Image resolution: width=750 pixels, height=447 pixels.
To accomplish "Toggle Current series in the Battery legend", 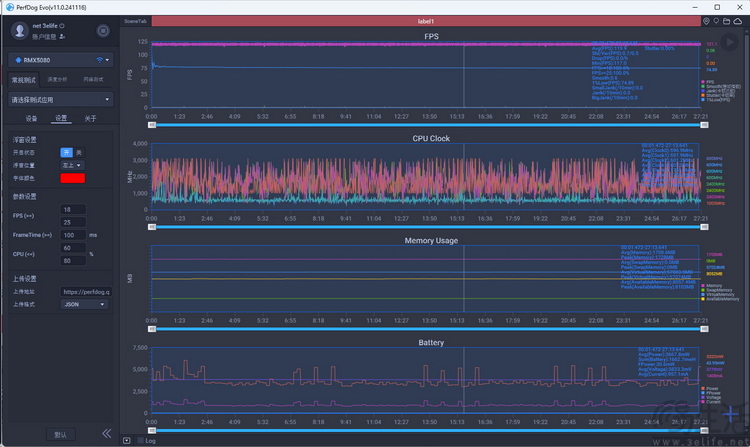I will coord(711,402).
